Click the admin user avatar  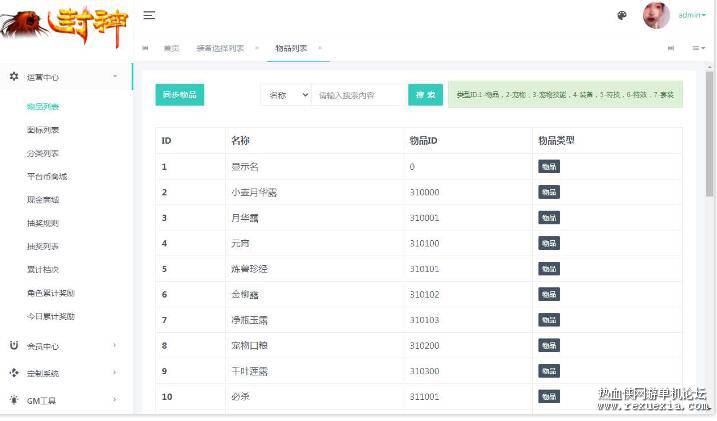(x=656, y=15)
